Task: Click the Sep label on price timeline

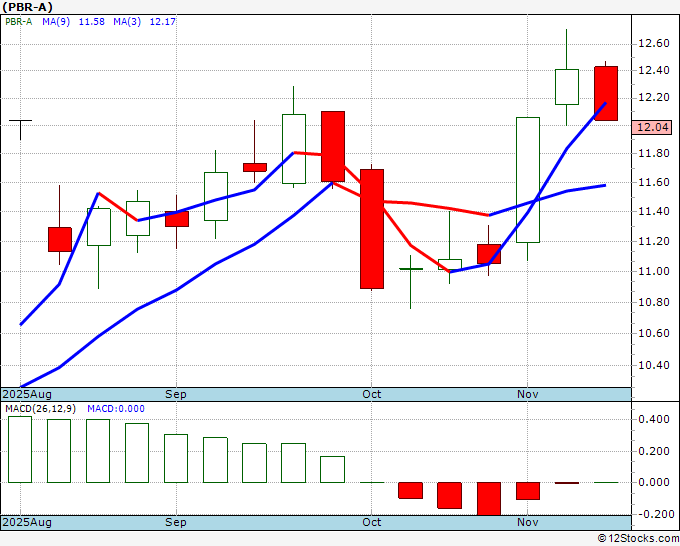Action: 176,394
